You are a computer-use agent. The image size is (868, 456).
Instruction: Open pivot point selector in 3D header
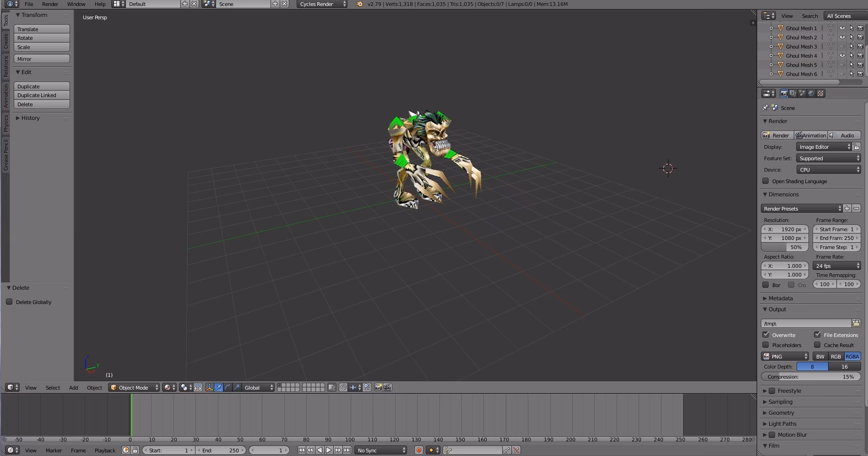point(186,387)
